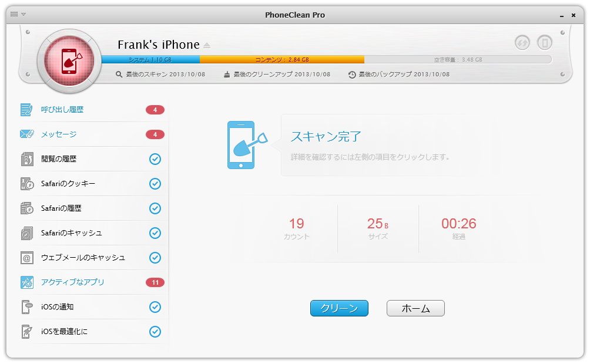
Task: Select the 閲覧の履歴 item
Action: 93,159
